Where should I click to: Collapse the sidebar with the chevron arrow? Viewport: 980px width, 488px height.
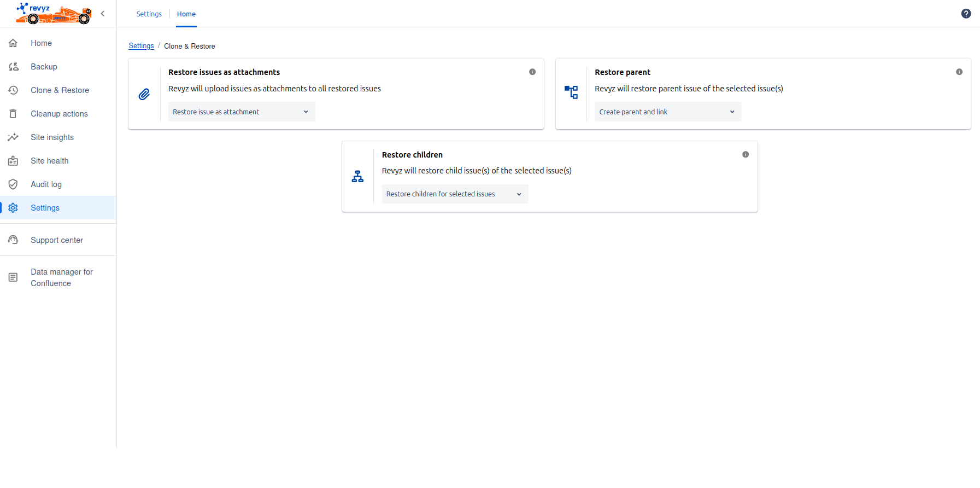click(103, 14)
